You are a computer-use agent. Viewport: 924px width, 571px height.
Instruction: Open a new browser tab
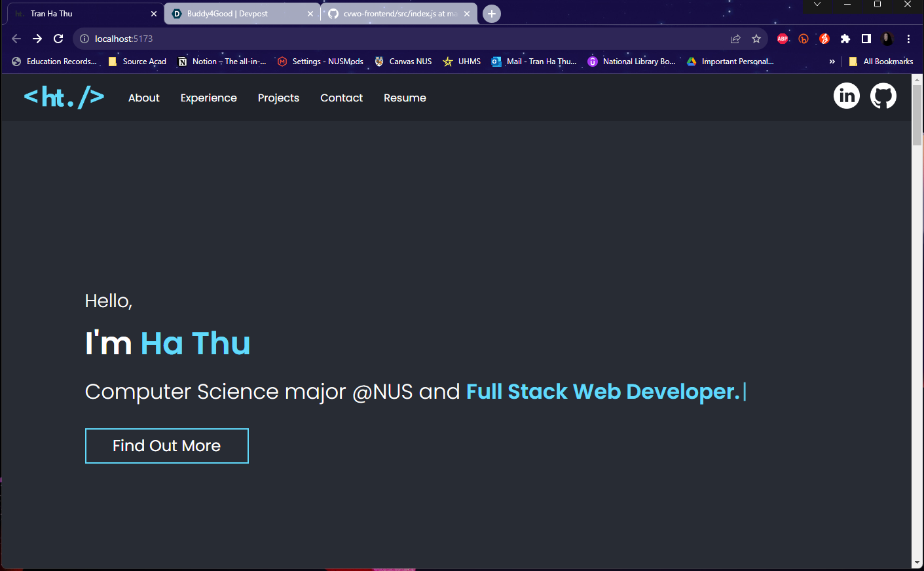492,14
